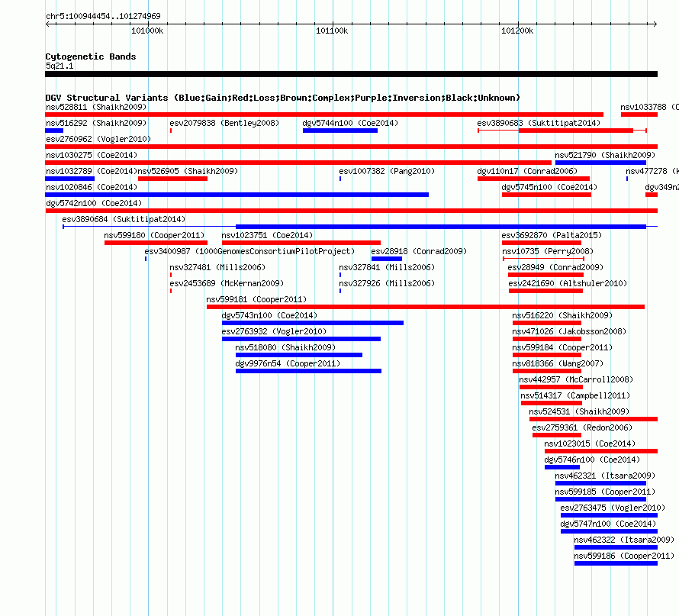Click nsv524531 (Shaikh2009) label
The width and height of the screenshot is (679, 616).
(579, 411)
